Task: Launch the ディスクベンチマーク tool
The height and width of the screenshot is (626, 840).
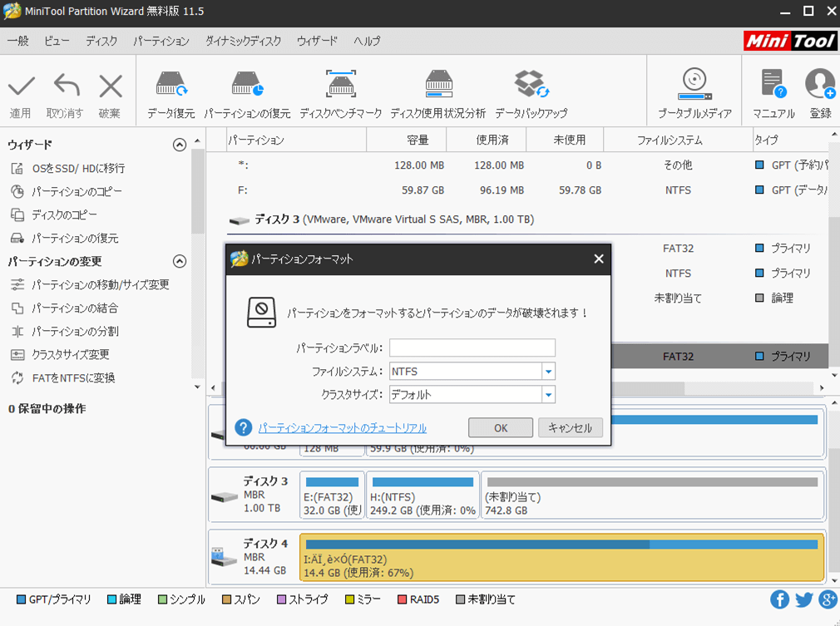Action: coord(340,90)
